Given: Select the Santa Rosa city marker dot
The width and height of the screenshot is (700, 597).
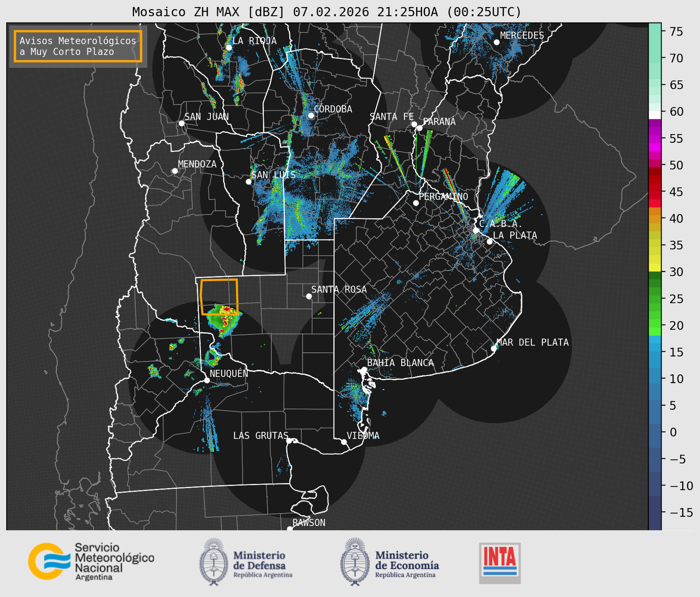Looking at the screenshot, I should pos(309,296).
